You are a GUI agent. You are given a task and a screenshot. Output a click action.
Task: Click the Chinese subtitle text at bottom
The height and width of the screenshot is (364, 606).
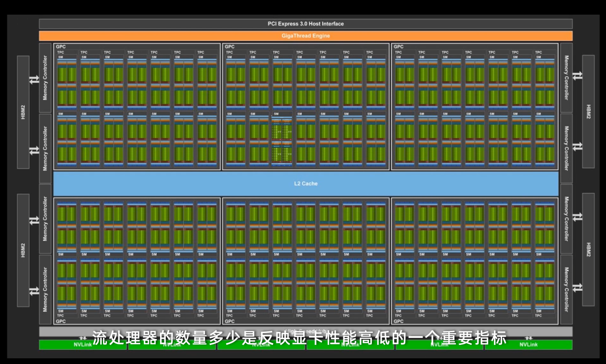point(300,338)
